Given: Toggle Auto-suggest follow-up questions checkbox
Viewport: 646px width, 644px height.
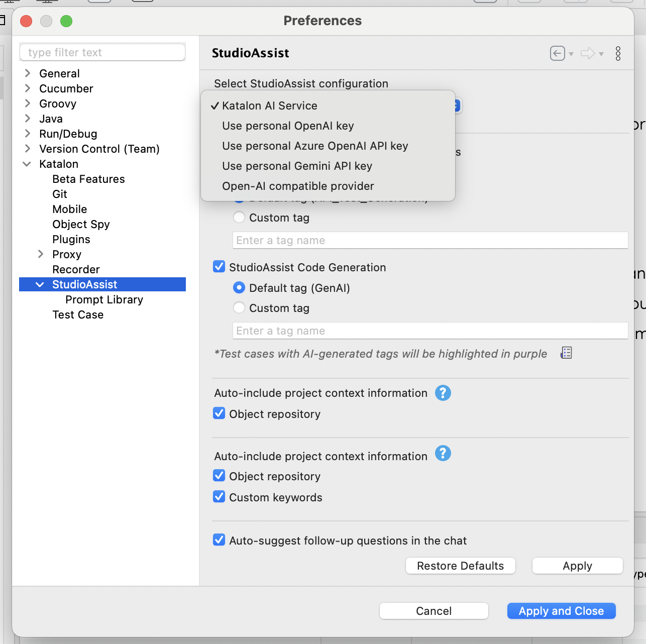Looking at the screenshot, I should coord(219,540).
